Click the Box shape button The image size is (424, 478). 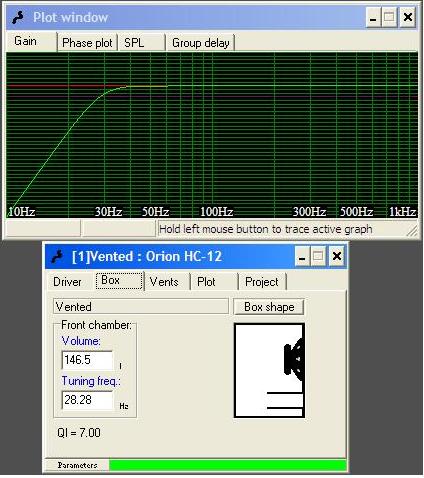click(x=269, y=307)
